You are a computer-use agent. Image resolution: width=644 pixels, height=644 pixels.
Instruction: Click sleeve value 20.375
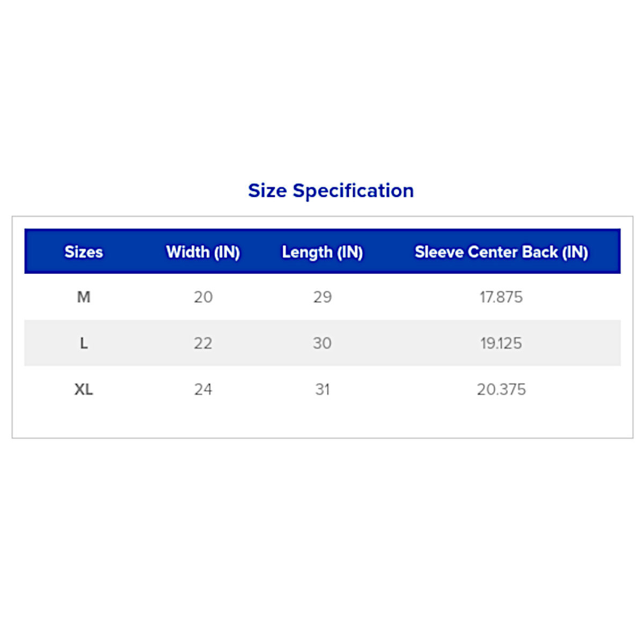pyautogui.click(x=501, y=389)
